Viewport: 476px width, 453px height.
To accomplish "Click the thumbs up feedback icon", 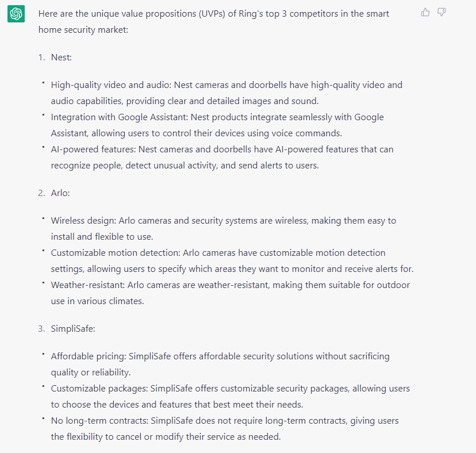I will (425, 12).
